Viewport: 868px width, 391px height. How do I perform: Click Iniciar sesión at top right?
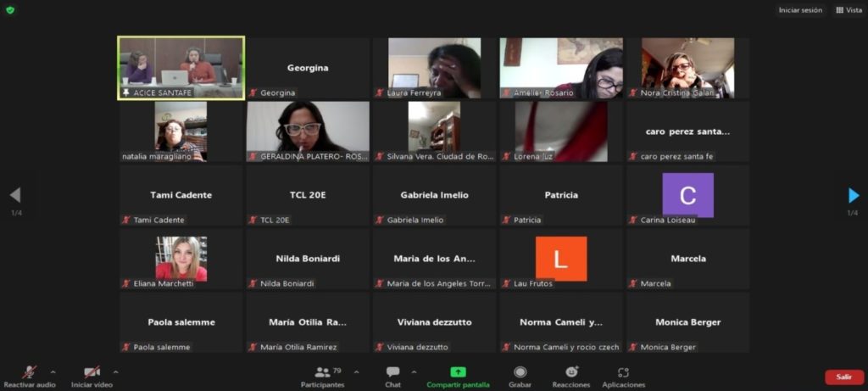799,10
